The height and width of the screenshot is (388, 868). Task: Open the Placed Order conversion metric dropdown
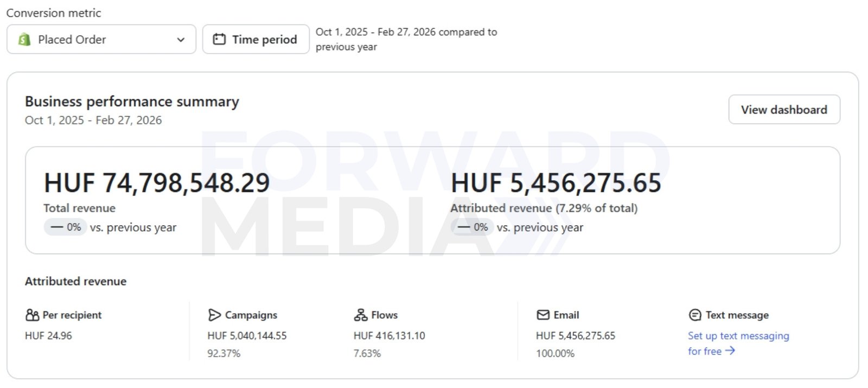click(101, 39)
